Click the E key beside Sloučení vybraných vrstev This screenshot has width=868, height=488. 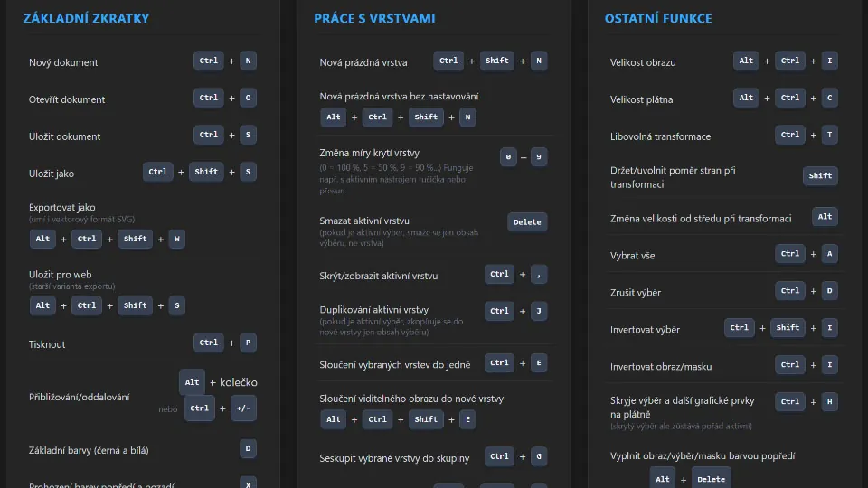tap(539, 363)
